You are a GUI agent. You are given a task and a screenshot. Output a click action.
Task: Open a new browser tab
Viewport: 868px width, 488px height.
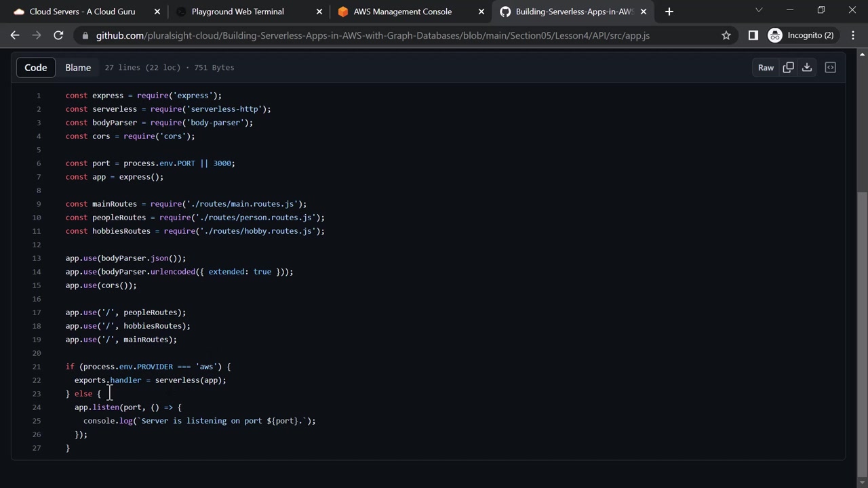[669, 12]
